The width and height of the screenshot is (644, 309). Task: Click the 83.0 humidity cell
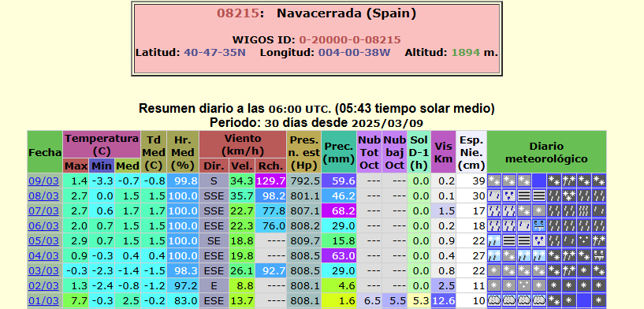182,301
